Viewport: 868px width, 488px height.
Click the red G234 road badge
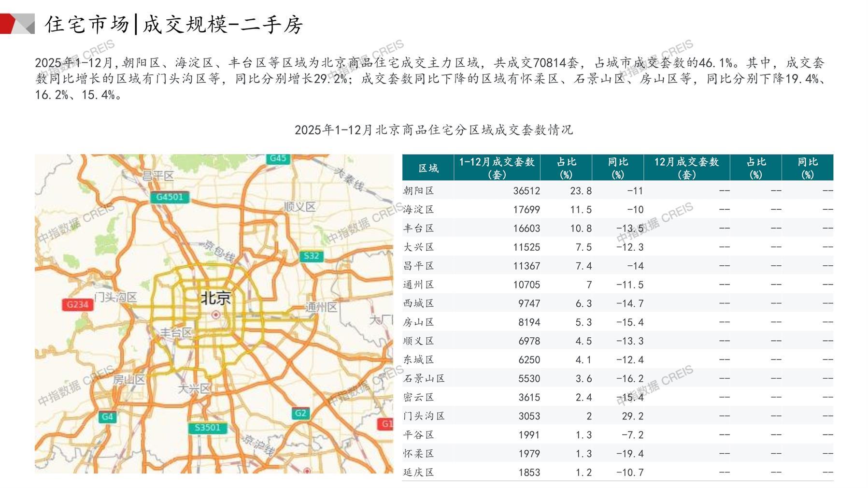[x=77, y=304]
